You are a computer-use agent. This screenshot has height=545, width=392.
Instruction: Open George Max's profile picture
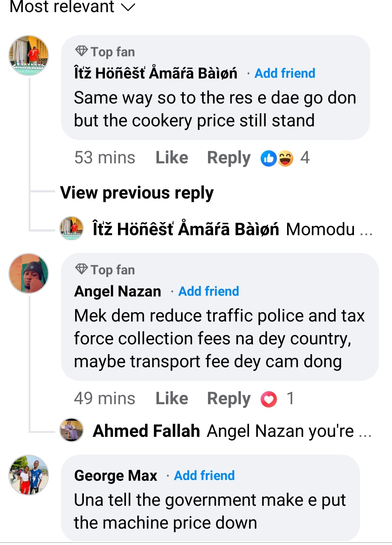click(x=29, y=475)
